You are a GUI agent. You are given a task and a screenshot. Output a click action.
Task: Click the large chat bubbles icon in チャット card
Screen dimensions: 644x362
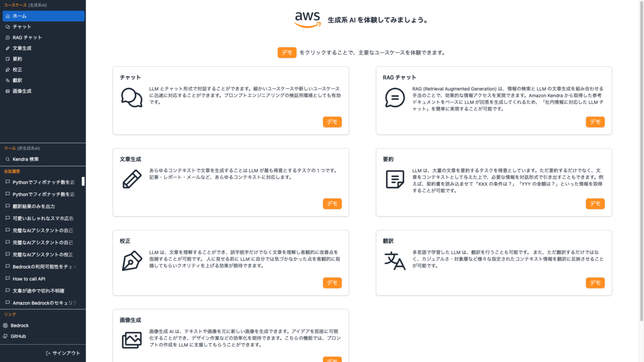pyautogui.click(x=131, y=98)
